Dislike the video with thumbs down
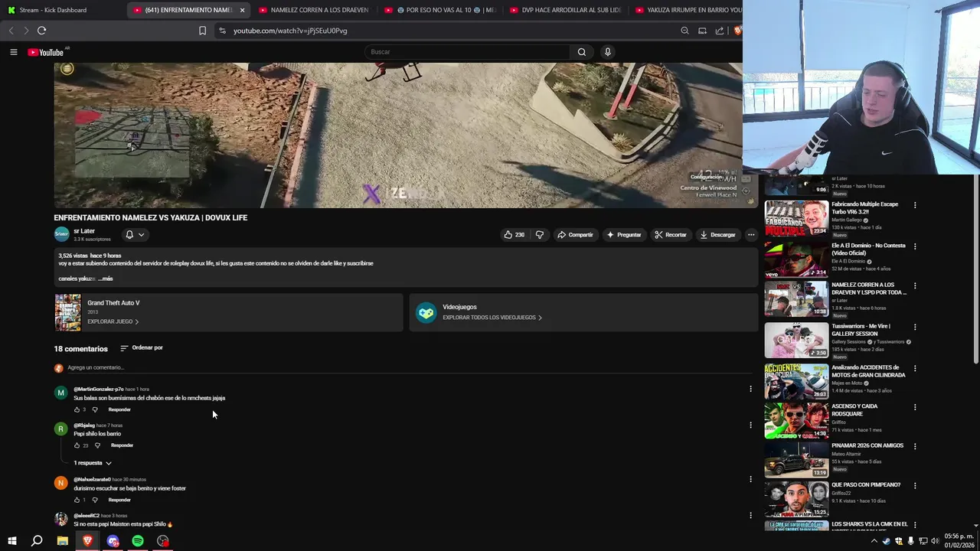 tap(540, 235)
